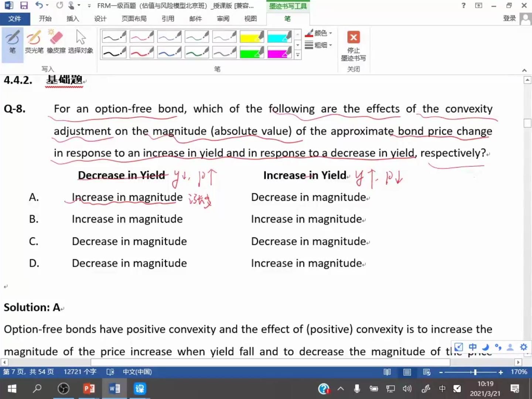
Task: Toggle touch/mouse mode icon
Action: click(x=72, y=6)
